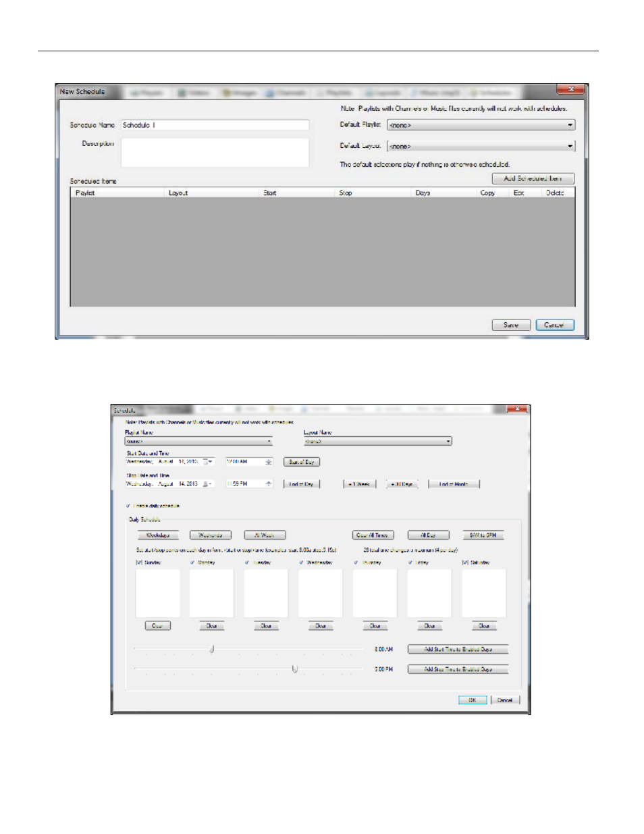Click the 8:00 AM start time slider
The image size is (644, 834).
tap(212, 649)
